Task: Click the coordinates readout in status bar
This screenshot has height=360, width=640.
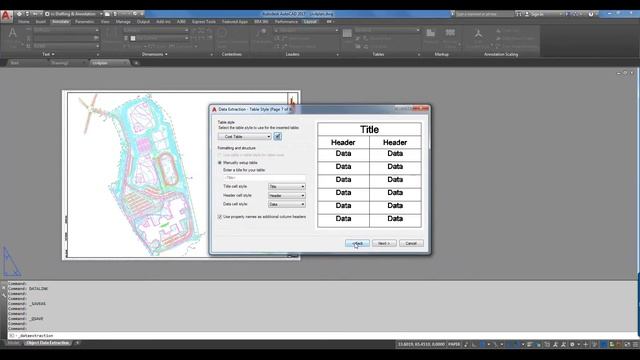Action: [421, 344]
